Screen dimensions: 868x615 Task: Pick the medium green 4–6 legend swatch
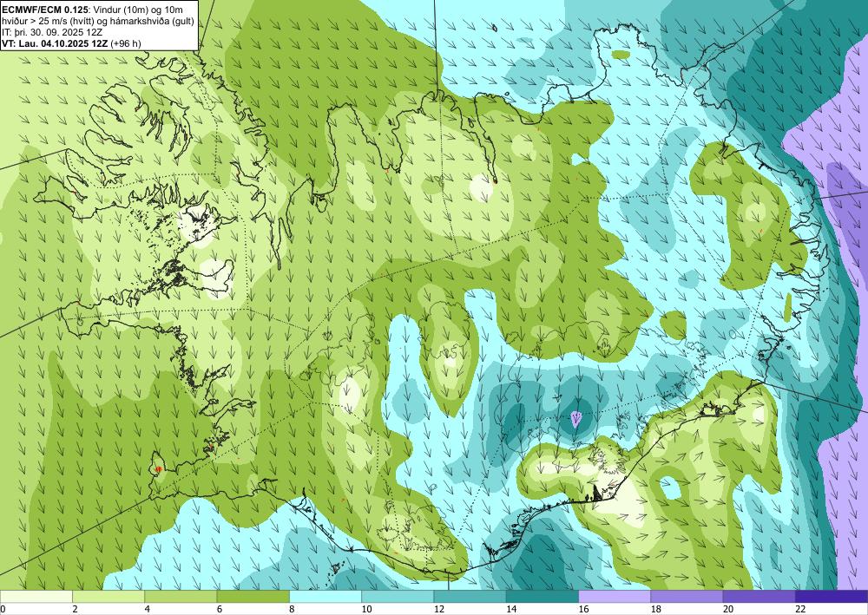click(x=181, y=597)
